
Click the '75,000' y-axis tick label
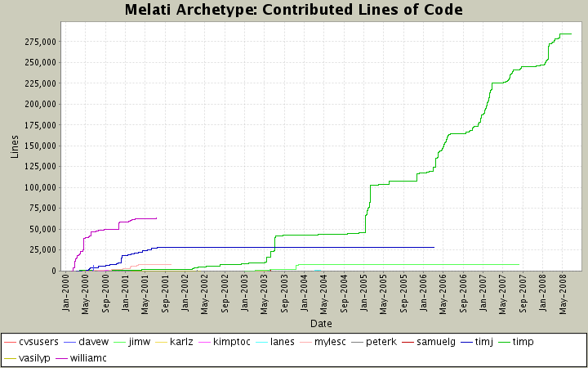(43, 208)
